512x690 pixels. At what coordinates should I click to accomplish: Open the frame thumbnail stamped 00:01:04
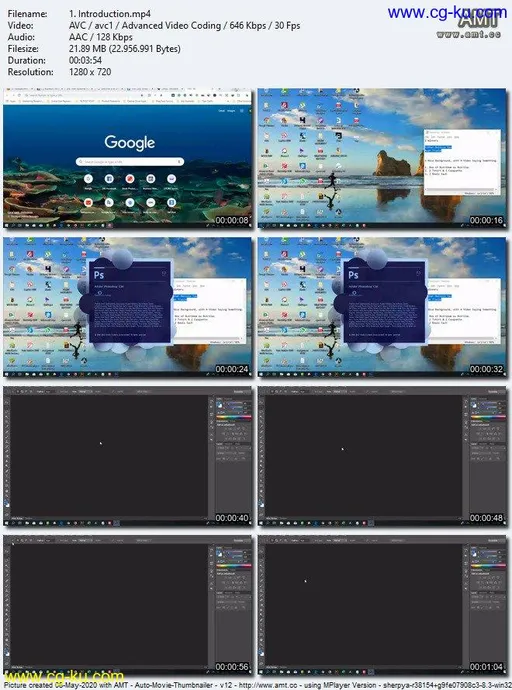382,605
